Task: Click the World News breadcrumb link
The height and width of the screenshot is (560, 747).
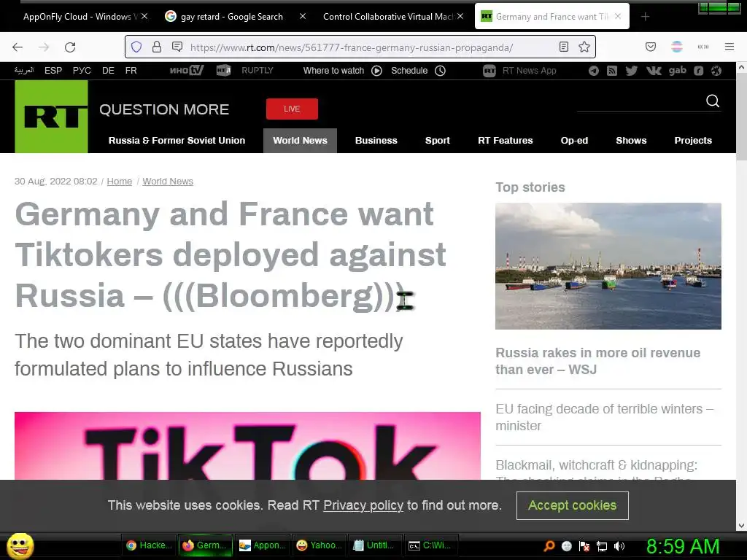Action: (x=168, y=182)
